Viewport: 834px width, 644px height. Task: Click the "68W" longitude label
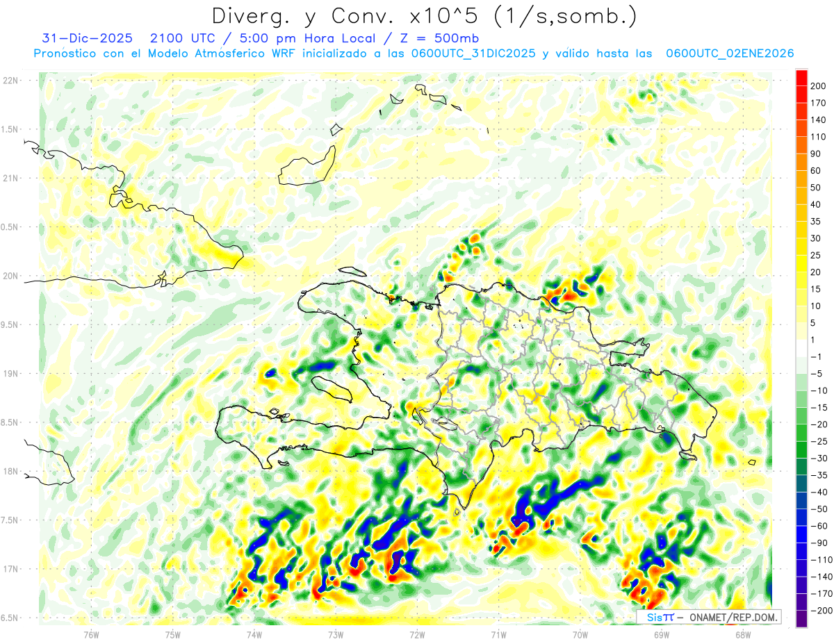pos(743,634)
